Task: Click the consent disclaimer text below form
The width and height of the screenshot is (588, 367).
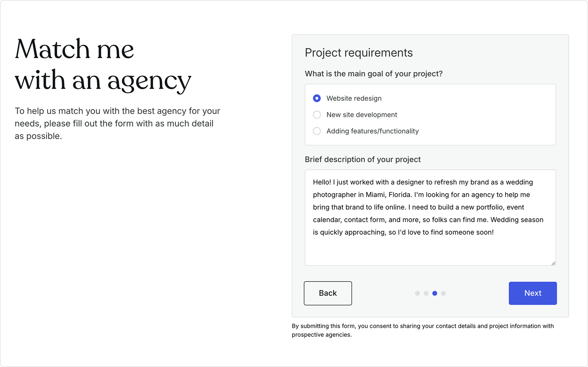Action: [422, 330]
